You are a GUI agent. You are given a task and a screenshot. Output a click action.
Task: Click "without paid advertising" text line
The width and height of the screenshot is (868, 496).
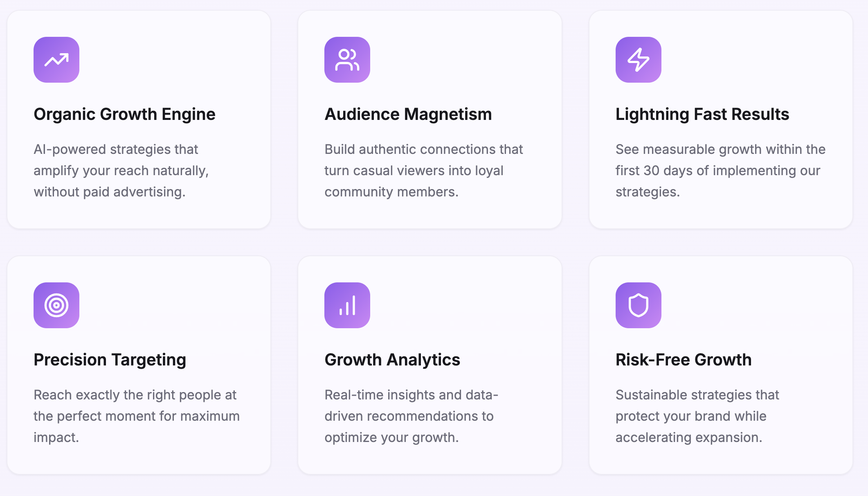click(110, 192)
